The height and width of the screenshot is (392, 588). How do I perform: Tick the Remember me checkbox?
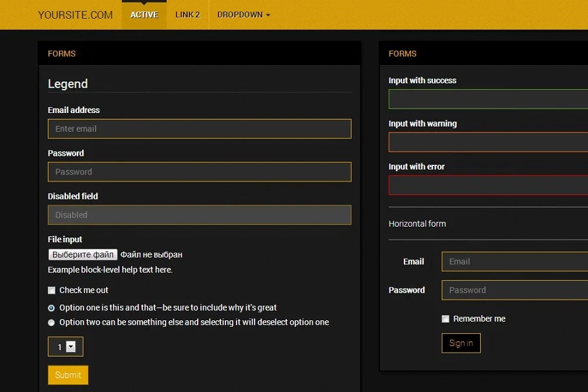(x=445, y=319)
